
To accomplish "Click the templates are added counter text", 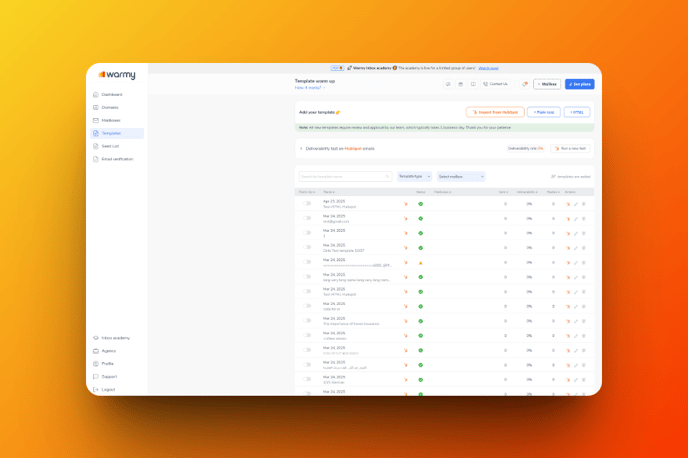I will click(570, 176).
